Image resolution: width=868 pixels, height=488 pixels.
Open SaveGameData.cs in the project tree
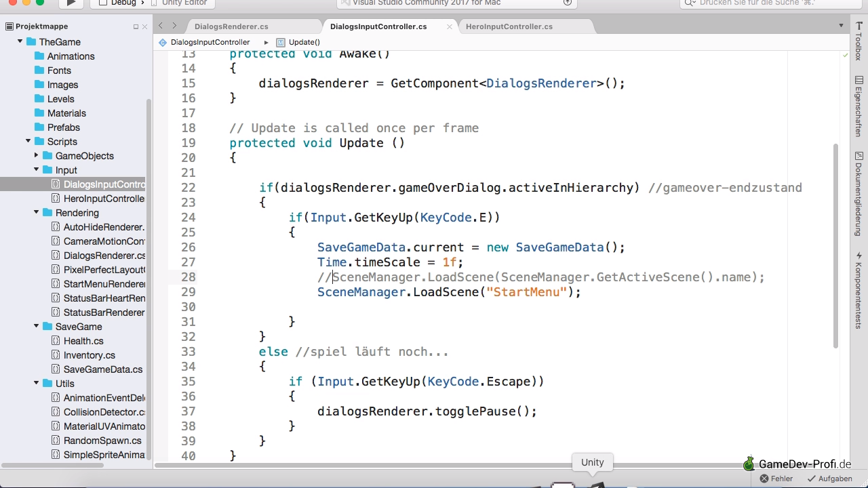(x=102, y=369)
